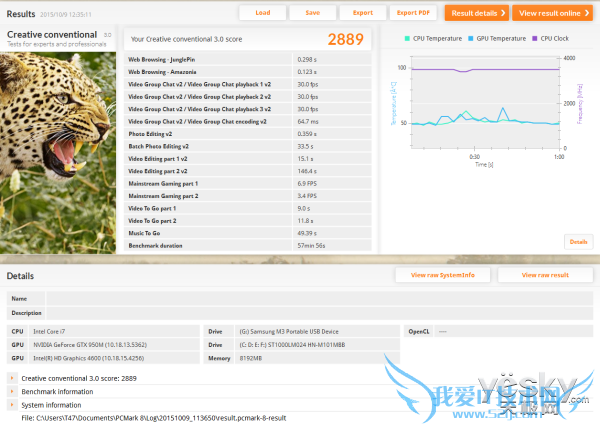Click the Name input field

(x=320, y=299)
